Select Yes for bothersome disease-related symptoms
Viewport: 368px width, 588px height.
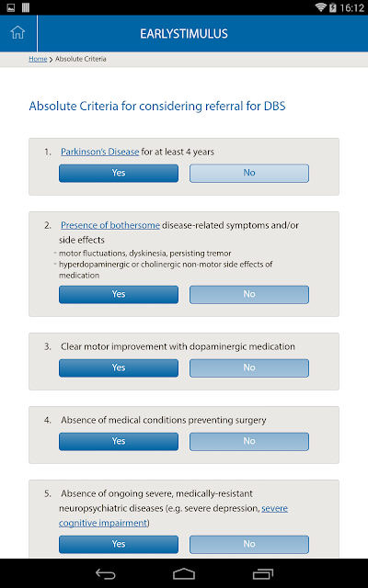(119, 294)
